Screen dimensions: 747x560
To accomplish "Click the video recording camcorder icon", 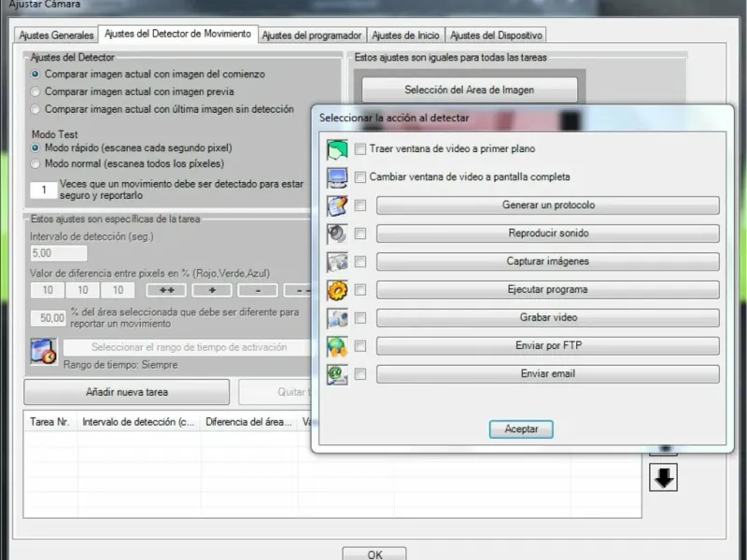I will coord(337,318).
